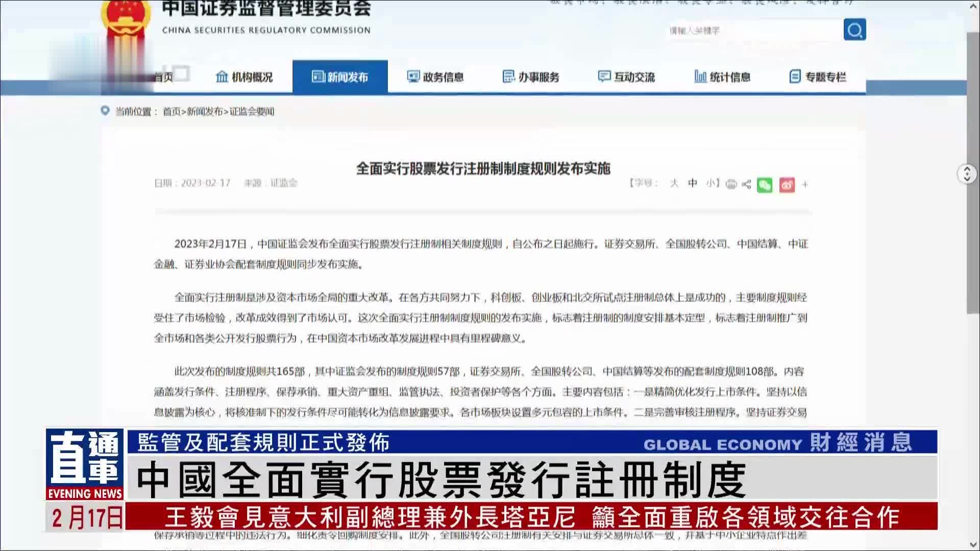Set font size to 小
The height and width of the screenshot is (551, 980).
click(x=710, y=183)
